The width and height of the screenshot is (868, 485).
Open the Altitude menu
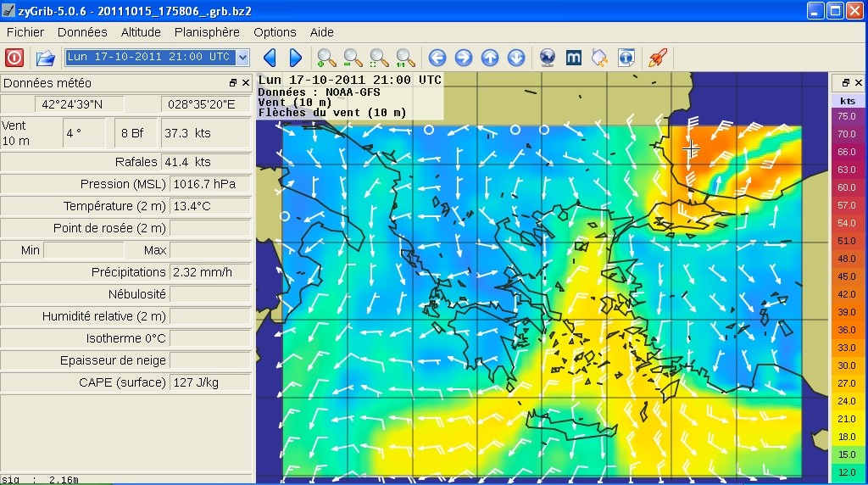click(141, 32)
